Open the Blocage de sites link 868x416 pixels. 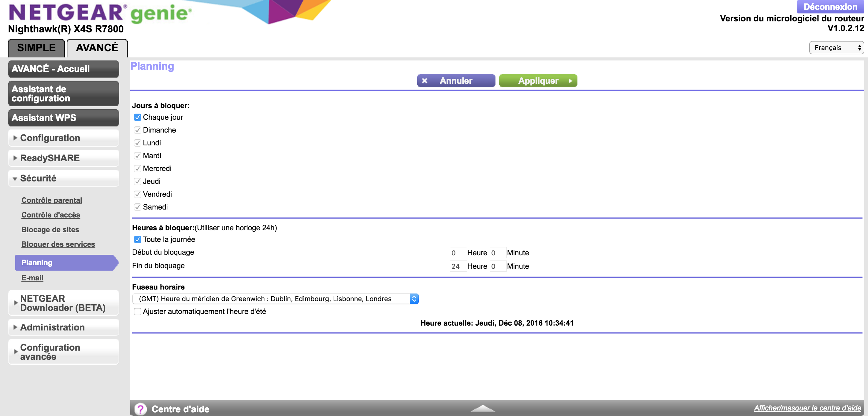[50, 230]
